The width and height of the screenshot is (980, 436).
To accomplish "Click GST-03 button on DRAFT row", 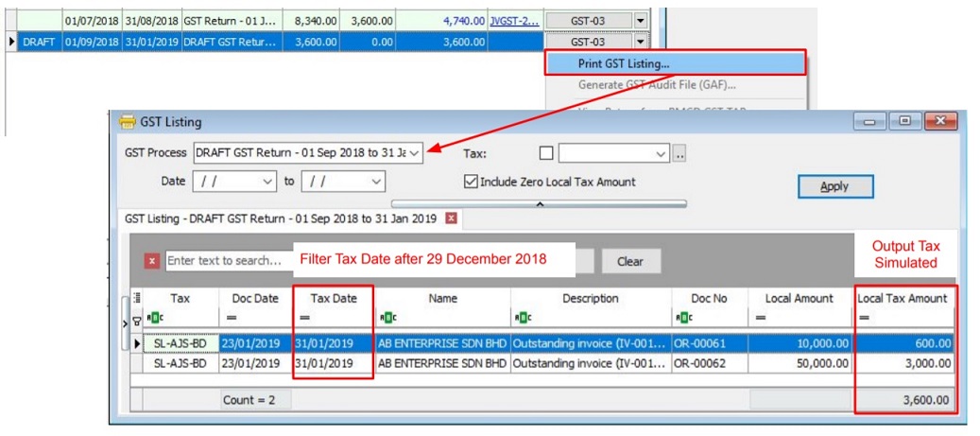I will 588,42.
